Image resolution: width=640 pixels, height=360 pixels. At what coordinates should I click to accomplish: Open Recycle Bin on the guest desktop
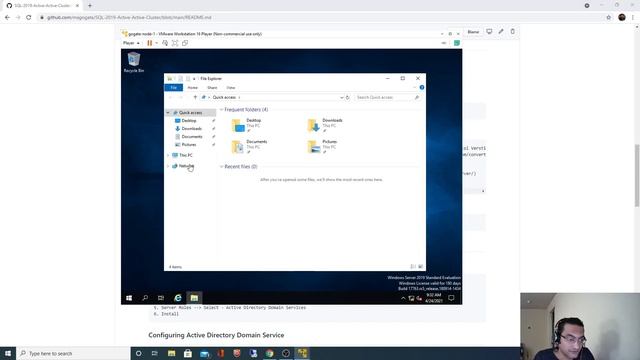pyautogui.click(x=134, y=62)
